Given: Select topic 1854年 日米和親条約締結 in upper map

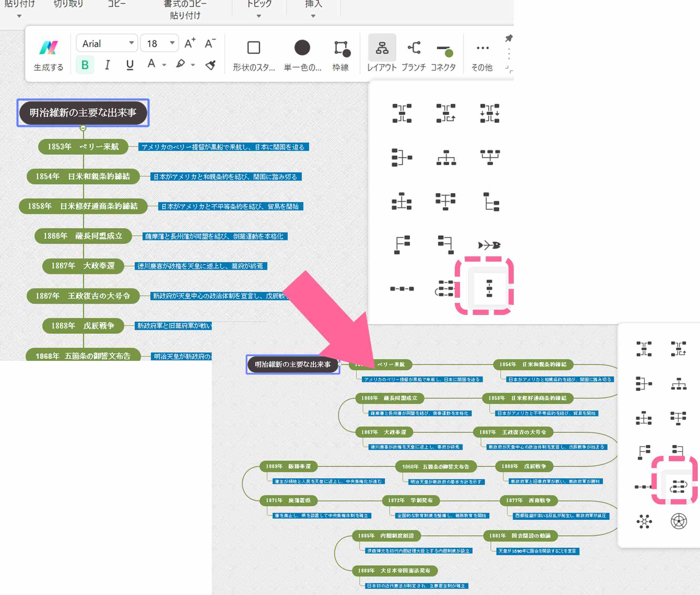Looking at the screenshot, I should (83, 176).
